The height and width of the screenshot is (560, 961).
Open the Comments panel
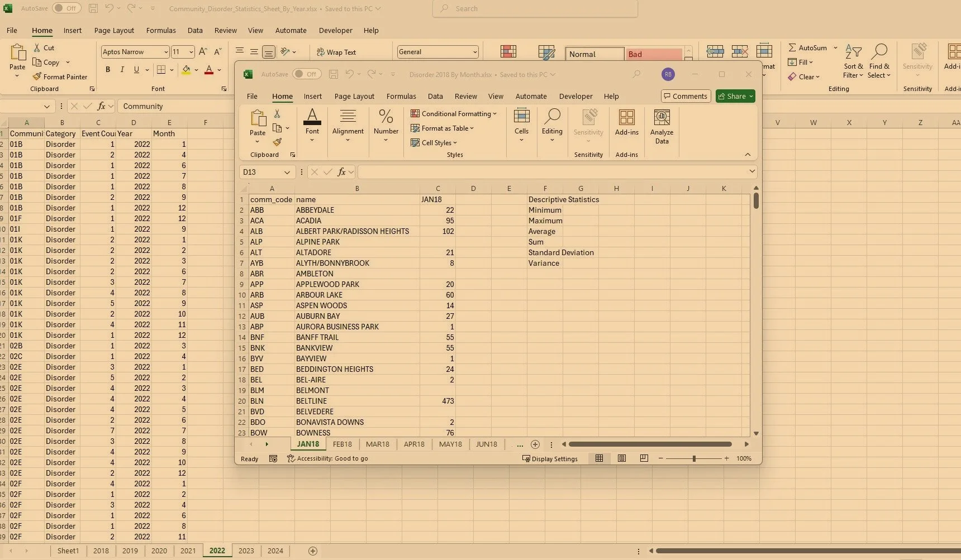[x=686, y=96]
